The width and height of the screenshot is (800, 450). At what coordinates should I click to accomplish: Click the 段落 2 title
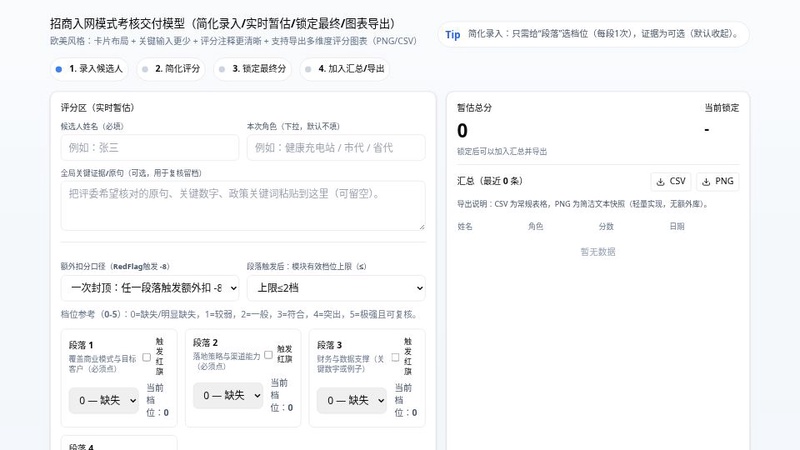[x=205, y=342]
